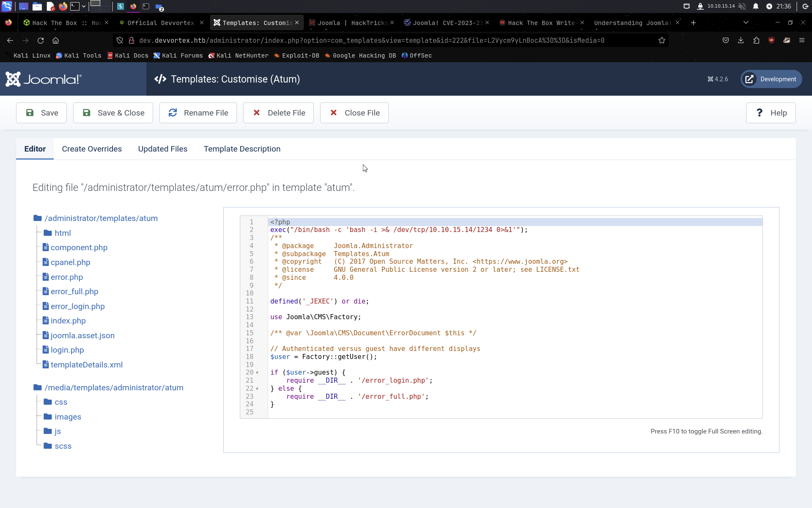812x508 pixels.
Task: Expand the scss folder in media tree
Action: tap(63, 446)
